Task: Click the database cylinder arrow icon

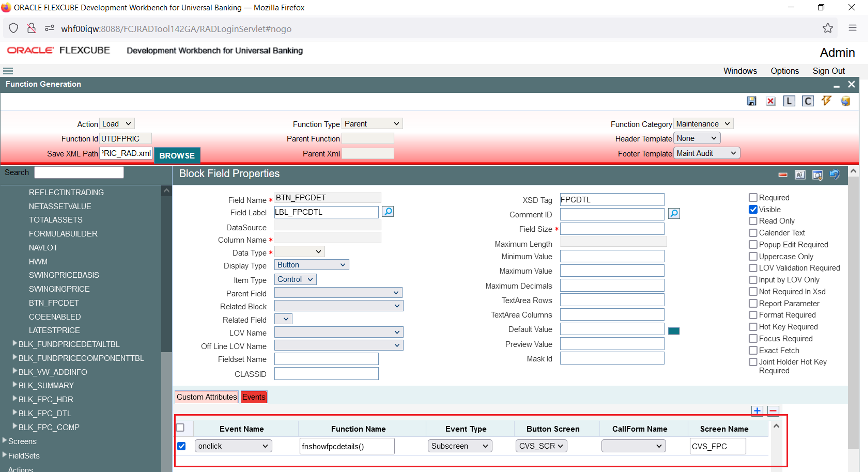Action: coord(845,101)
